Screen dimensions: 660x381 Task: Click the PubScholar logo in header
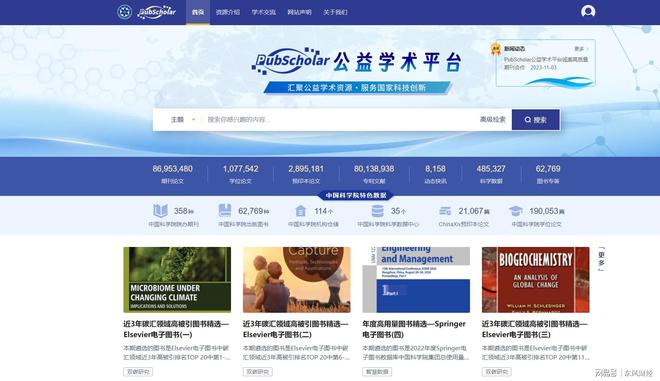click(x=157, y=12)
